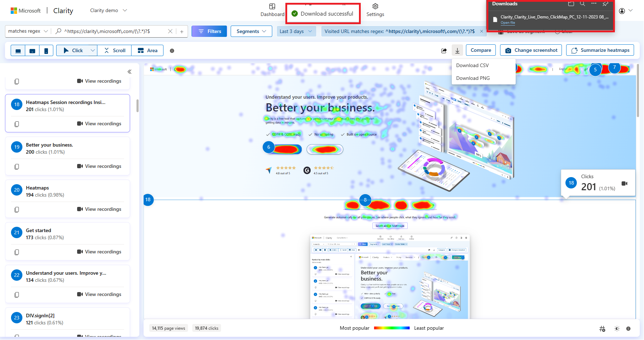View recordings for Get started element
Viewport: 644px width, 340px height.
click(99, 252)
